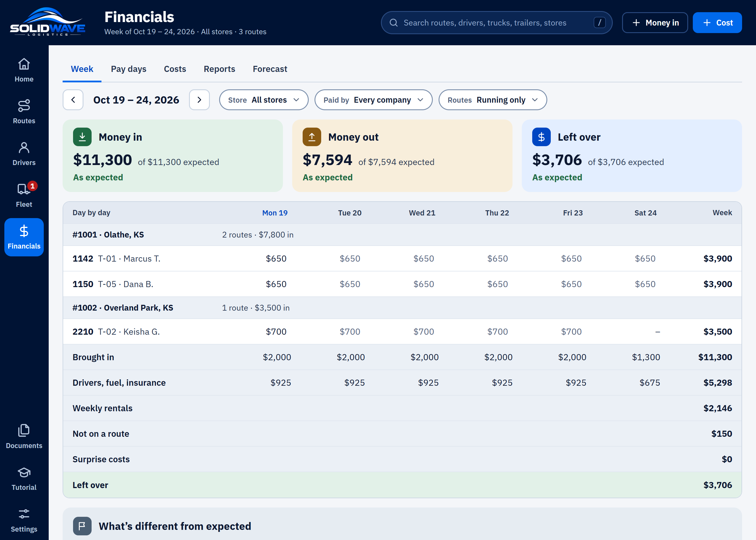This screenshot has height=540, width=756.
Task: Go to Routes in the sidebar
Action: pyautogui.click(x=24, y=112)
